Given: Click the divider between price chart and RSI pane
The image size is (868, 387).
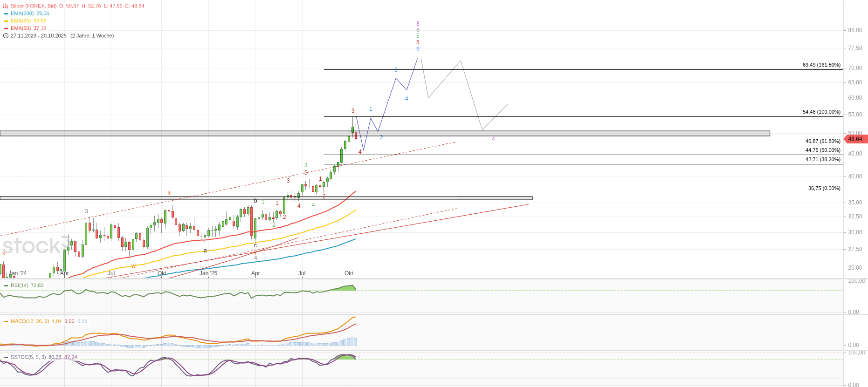Looking at the screenshot, I should point(420,279).
